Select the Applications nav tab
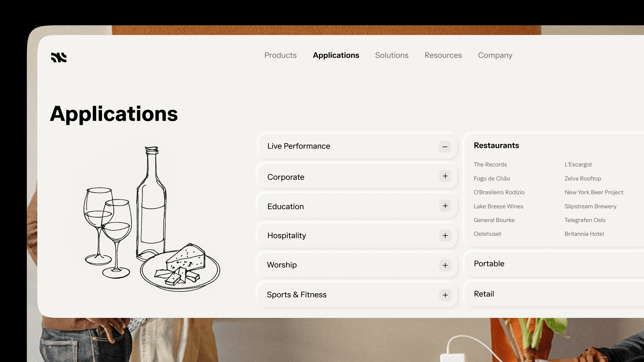The height and width of the screenshot is (362, 644). (336, 55)
